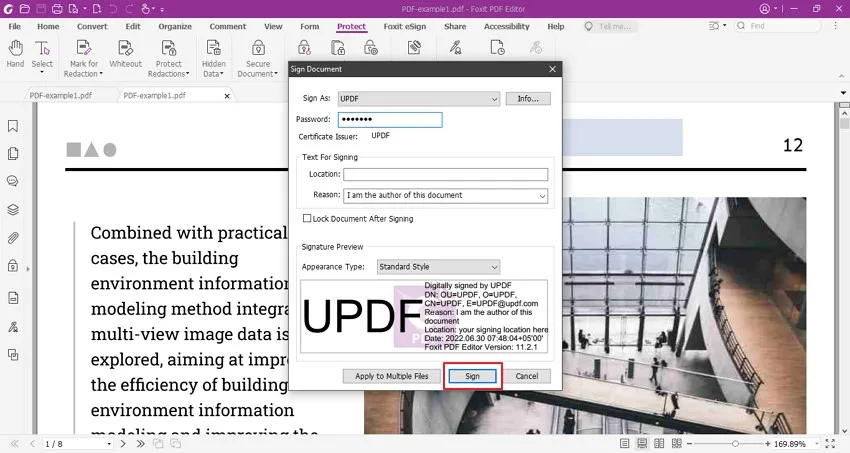Screen dimensions: 850x453
Task: Click the open folder icon in quick access bar
Action: [x=24, y=9]
